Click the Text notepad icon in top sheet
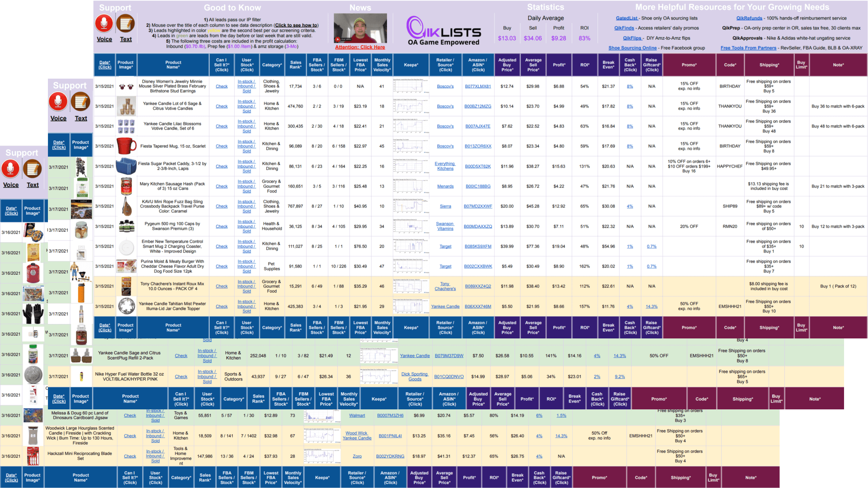The image size is (868, 488). [x=126, y=23]
